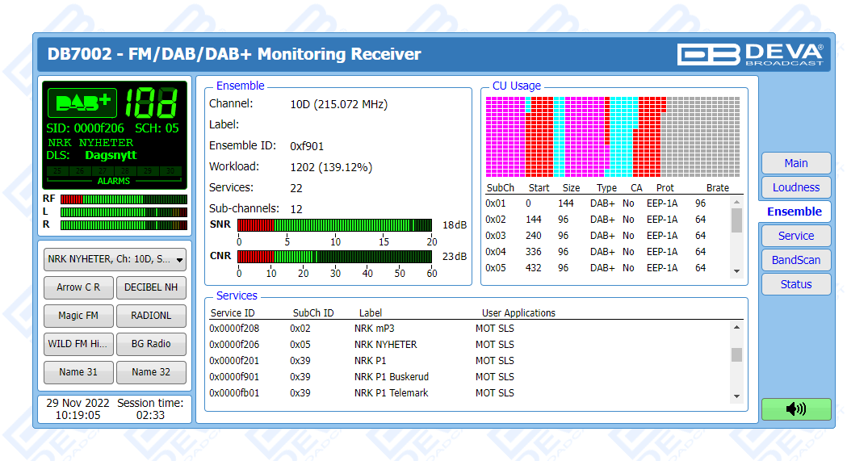
Task: Click the ALARMS indicator strip
Action: click(x=113, y=175)
